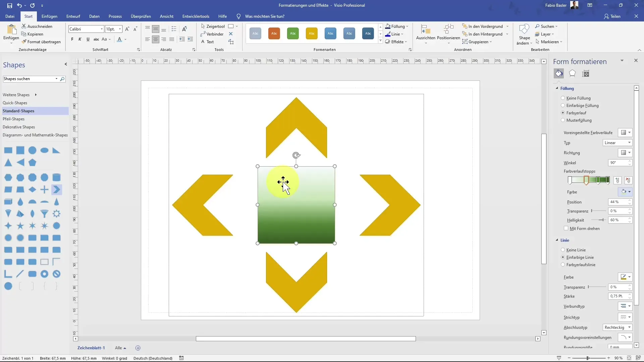Open the Ansicht ribbon menu
Viewport: 644px width, 362px height.
coord(166,16)
